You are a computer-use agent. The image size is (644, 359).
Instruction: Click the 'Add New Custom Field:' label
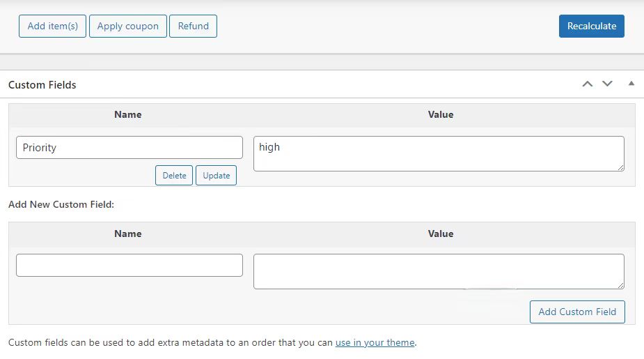coord(61,204)
